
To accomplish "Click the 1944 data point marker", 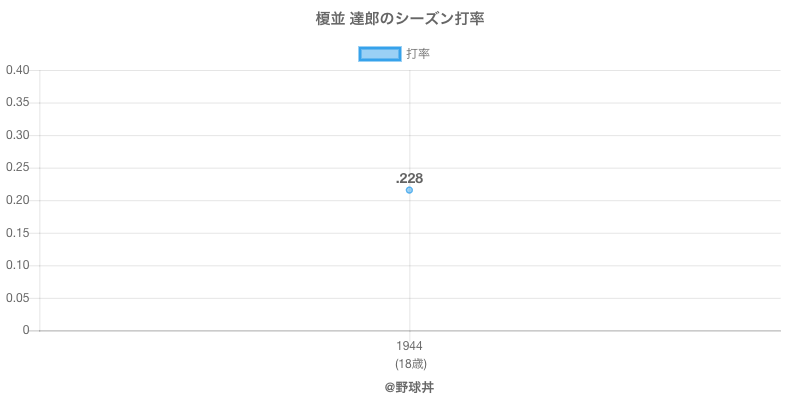I will [x=409, y=190].
